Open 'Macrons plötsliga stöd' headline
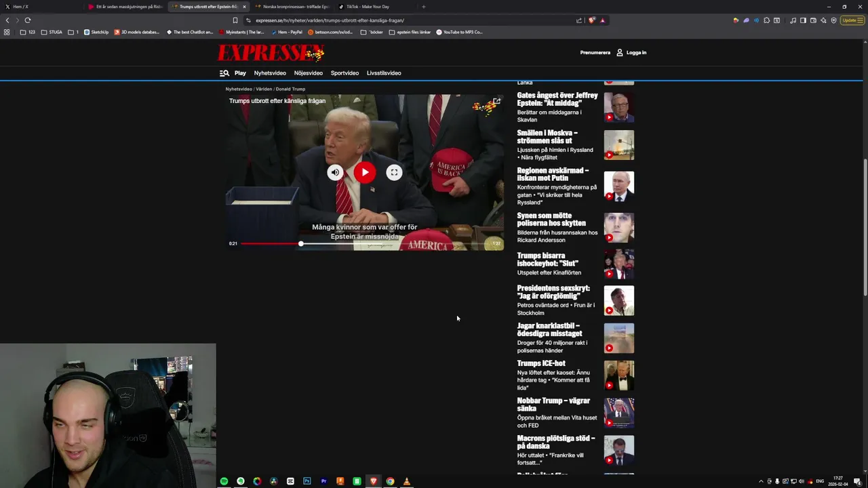 (x=556, y=442)
